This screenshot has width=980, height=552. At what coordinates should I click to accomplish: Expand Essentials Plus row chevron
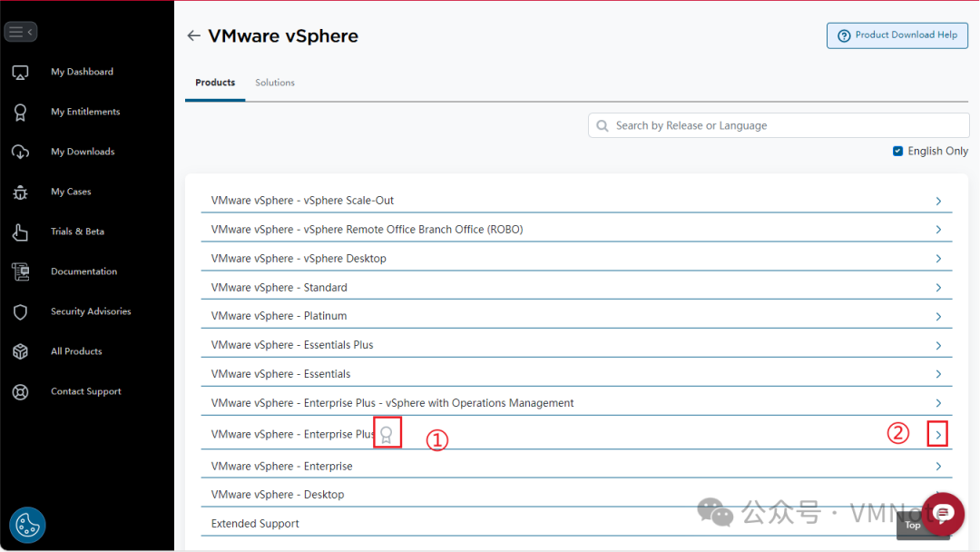[938, 345]
